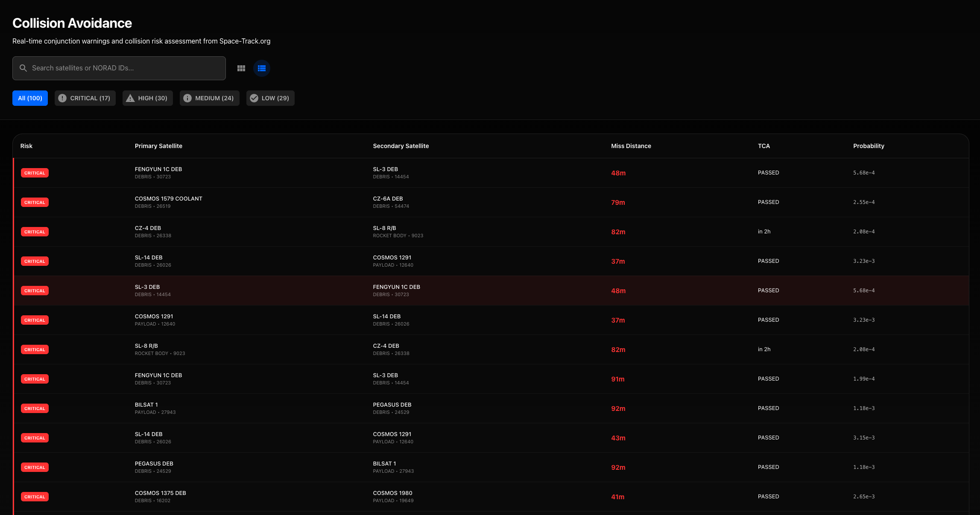Click the Secondary Satellite column header

pos(401,146)
